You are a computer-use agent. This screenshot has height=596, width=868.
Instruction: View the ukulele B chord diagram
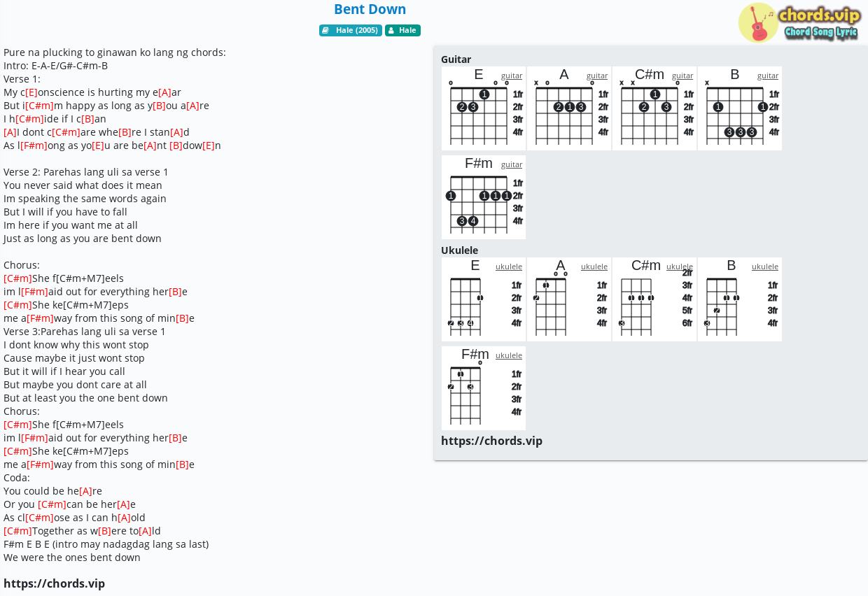tap(740, 299)
